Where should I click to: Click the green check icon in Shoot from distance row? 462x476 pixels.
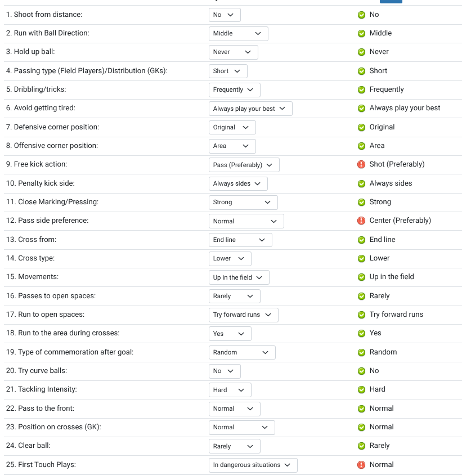tap(361, 15)
